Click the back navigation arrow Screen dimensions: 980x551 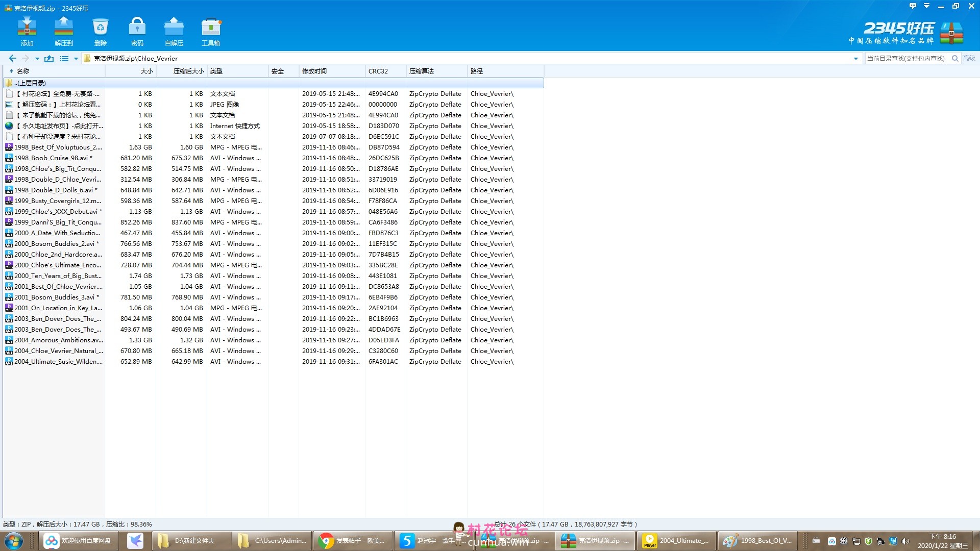(13, 58)
